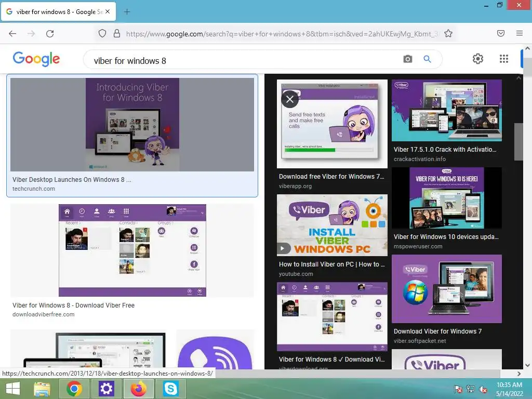532x399 pixels.
Task: Open the Settings gear taskbar app
Action: point(106,389)
